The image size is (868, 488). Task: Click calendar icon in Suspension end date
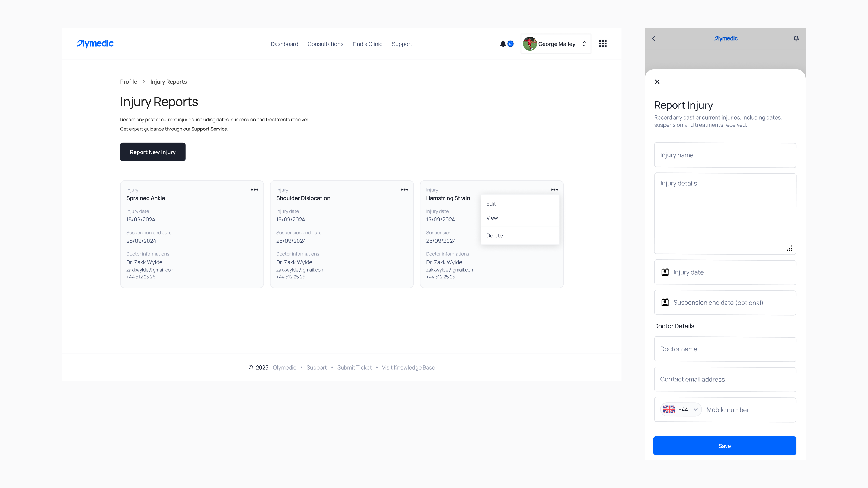click(665, 303)
